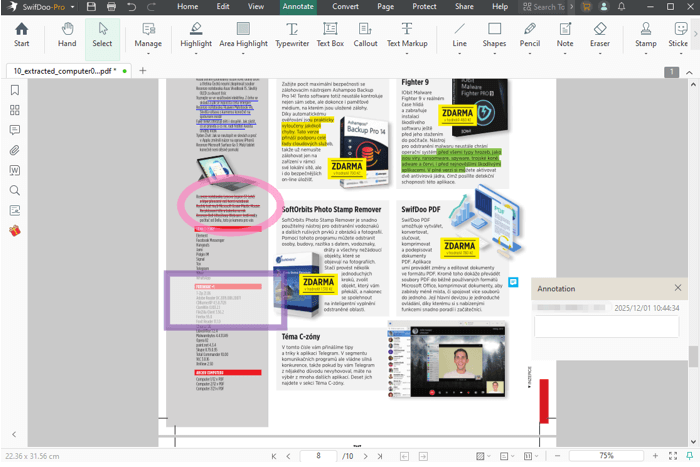The image size is (700, 467).
Task: Select the Eraser tool
Action: coord(600,35)
